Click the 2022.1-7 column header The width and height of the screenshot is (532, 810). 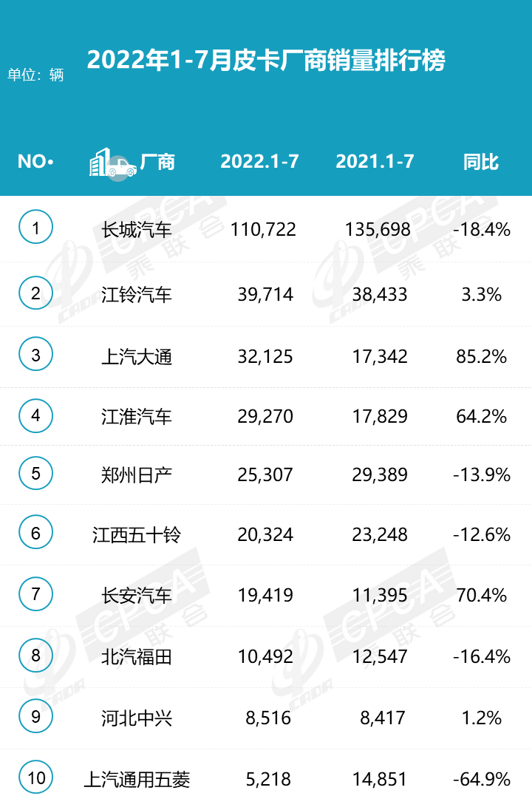(259, 162)
